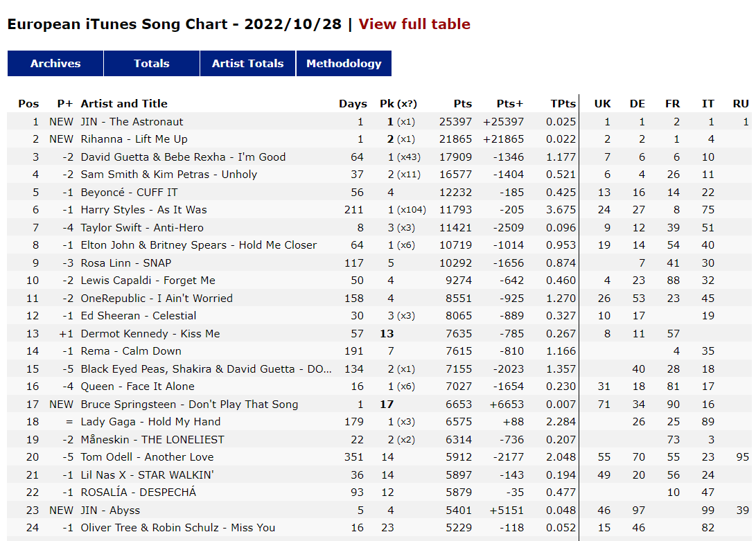This screenshot has width=756, height=541.
Task: Go to the Totals tab
Action: pos(152,63)
